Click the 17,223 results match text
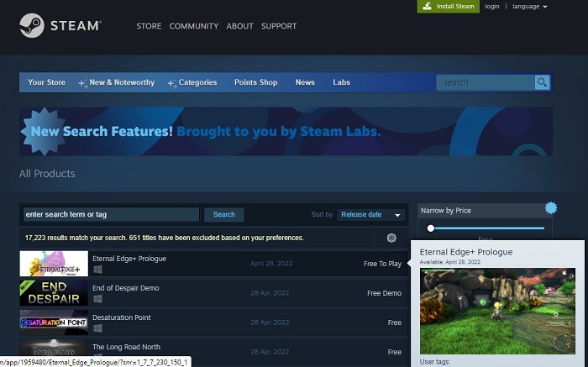Viewport: 588px width, 367px height. click(165, 238)
